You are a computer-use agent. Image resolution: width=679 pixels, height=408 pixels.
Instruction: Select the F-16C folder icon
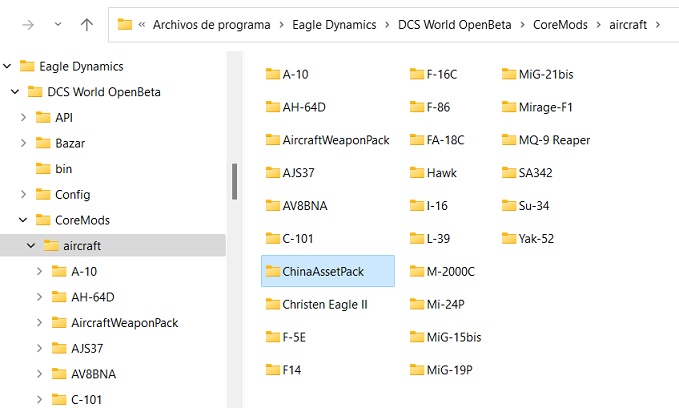click(x=417, y=74)
